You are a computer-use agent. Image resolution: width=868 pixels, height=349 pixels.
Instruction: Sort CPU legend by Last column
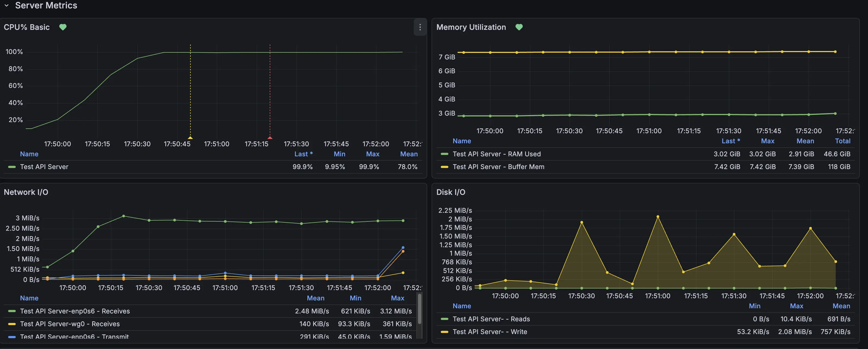[x=303, y=154]
